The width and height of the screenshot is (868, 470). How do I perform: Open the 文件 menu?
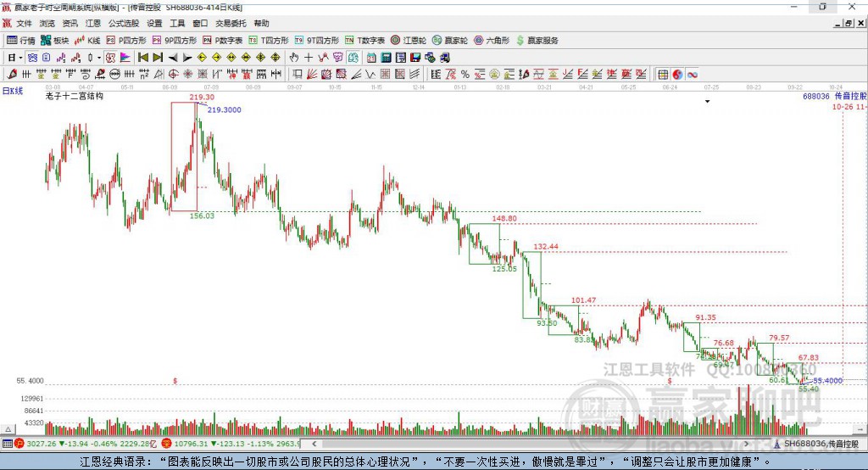[x=24, y=23]
